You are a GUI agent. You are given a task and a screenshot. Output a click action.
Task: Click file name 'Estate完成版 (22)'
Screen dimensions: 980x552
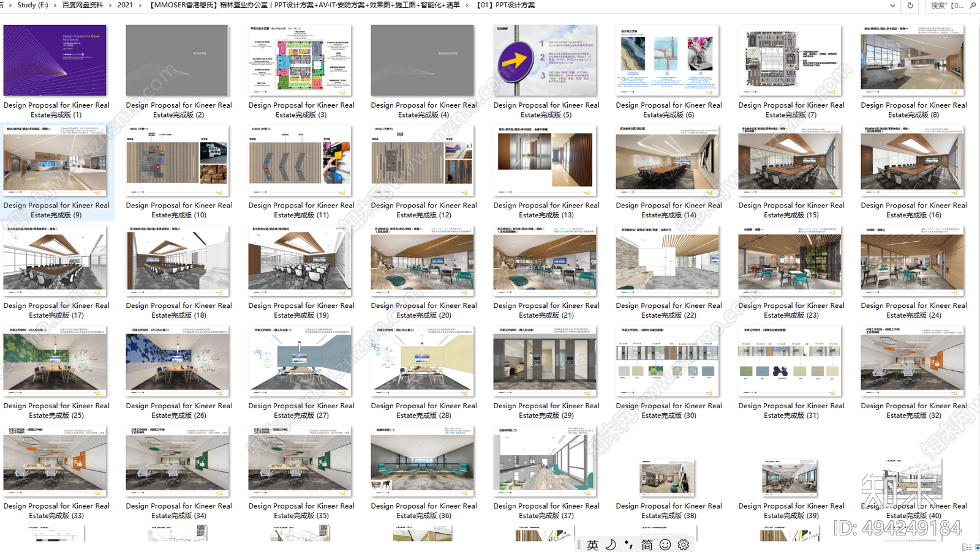click(669, 311)
